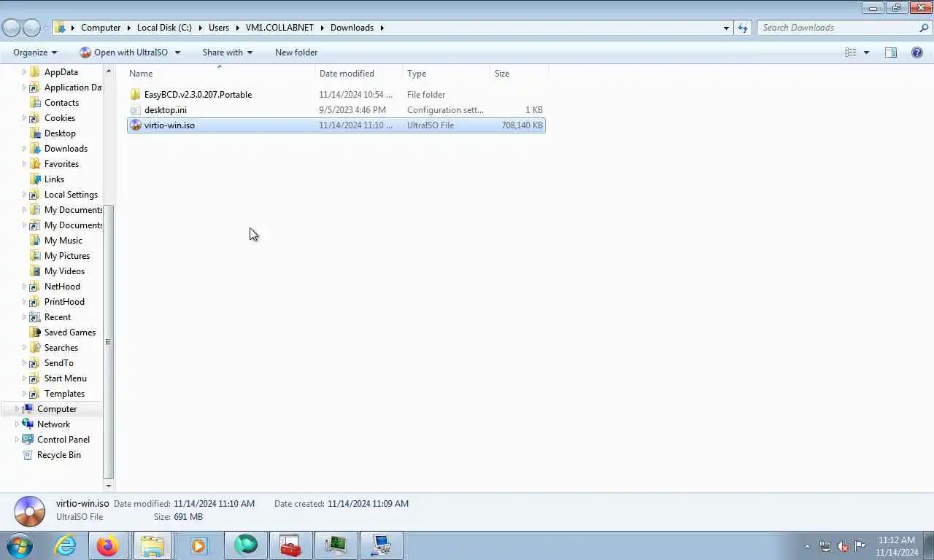Open the Open with UltraISO dropdown arrow

(177, 52)
